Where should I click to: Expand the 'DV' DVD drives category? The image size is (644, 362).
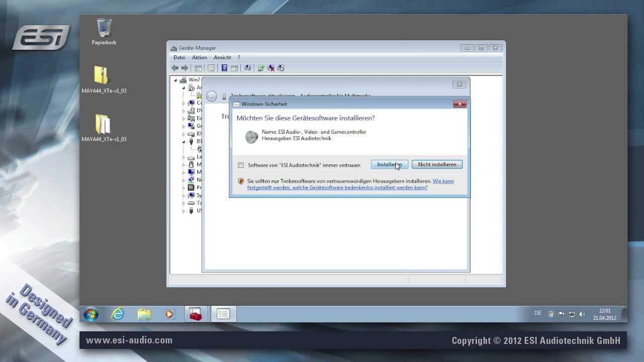[x=184, y=111]
